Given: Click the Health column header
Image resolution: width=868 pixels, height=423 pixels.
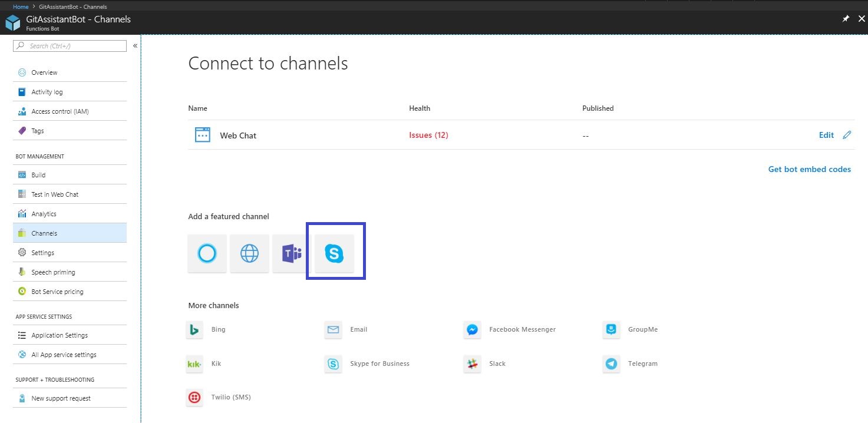Looking at the screenshot, I should click(x=420, y=108).
